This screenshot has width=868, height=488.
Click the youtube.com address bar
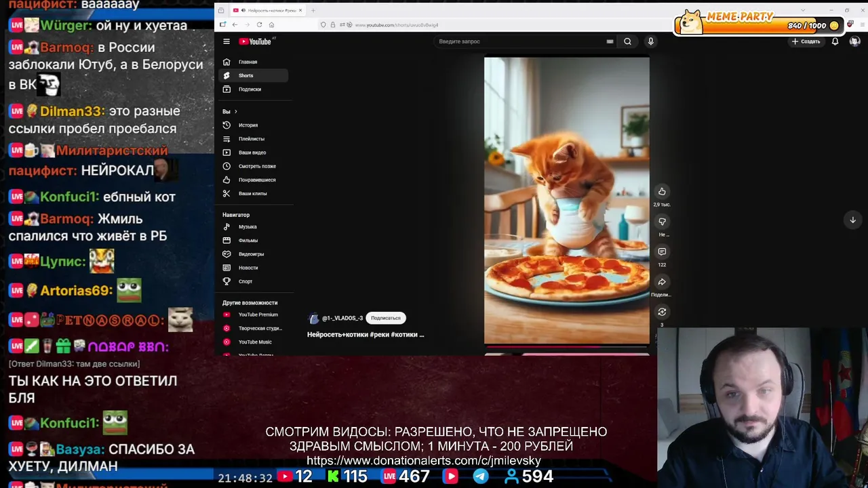point(397,25)
